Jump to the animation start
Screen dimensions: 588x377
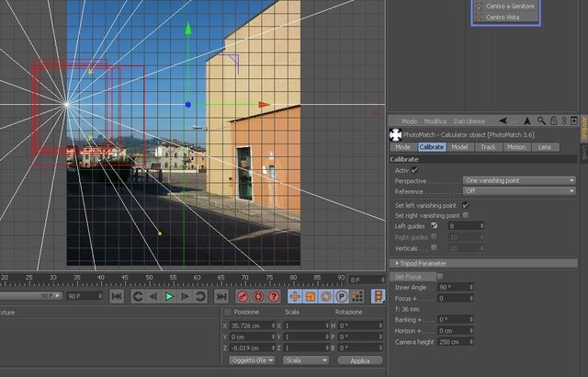[x=117, y=296]
